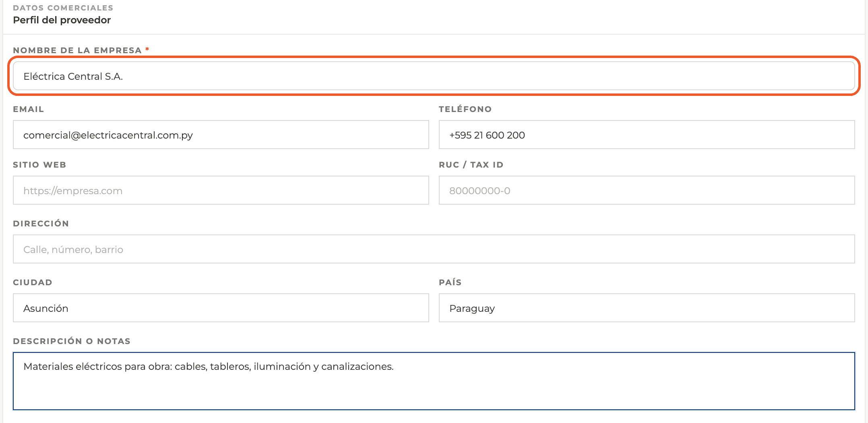Click the "EMAIL" label text

(x=29, y=109)
